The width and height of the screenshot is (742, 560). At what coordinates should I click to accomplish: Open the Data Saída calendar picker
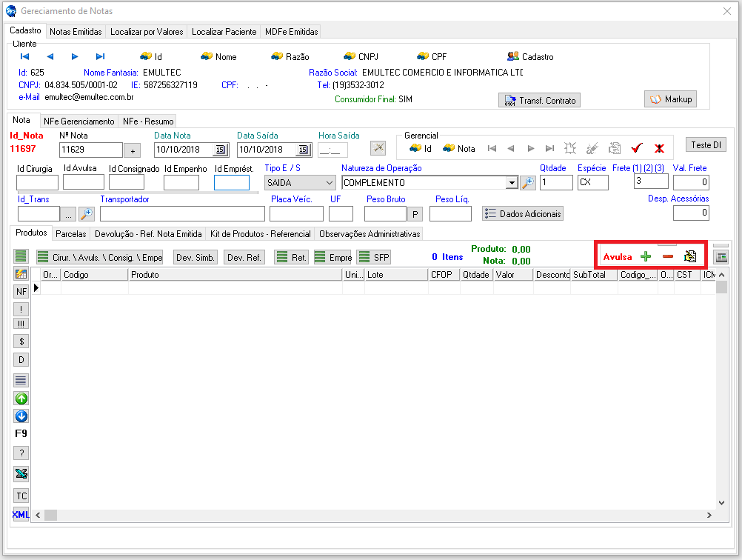(303, 150)
